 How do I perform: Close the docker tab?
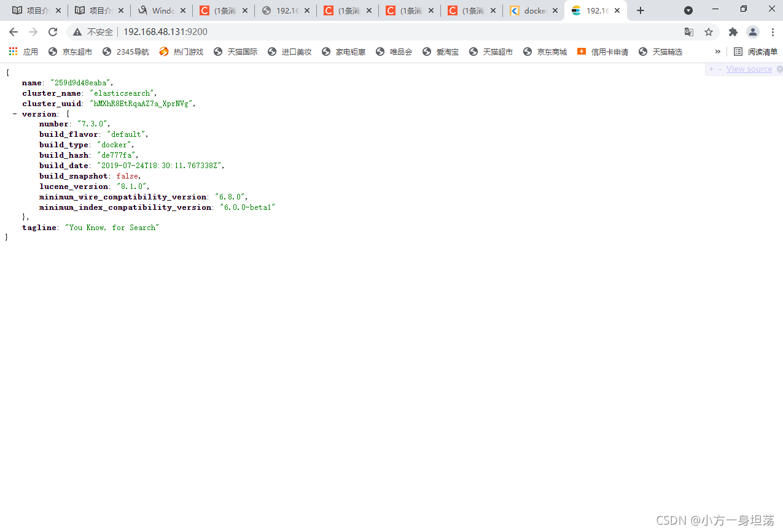(x=555, y=10)
